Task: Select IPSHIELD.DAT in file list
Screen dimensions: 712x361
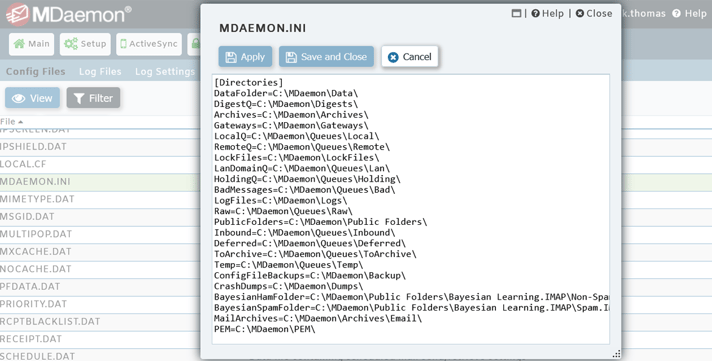Action: coord(33,147)
